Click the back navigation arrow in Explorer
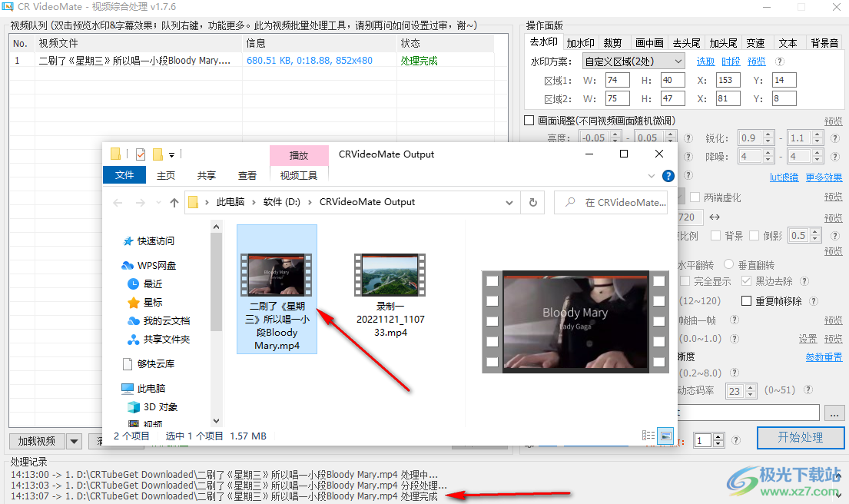 (118, 203)
